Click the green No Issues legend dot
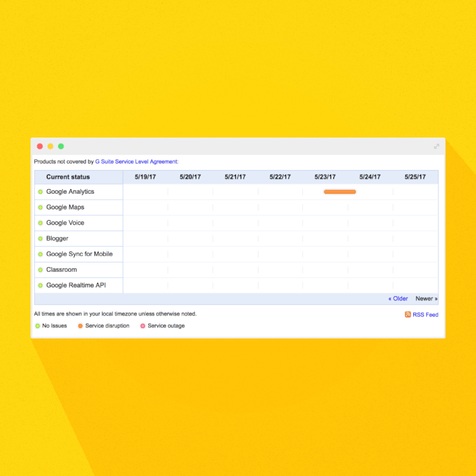 (x=38, y=326)
